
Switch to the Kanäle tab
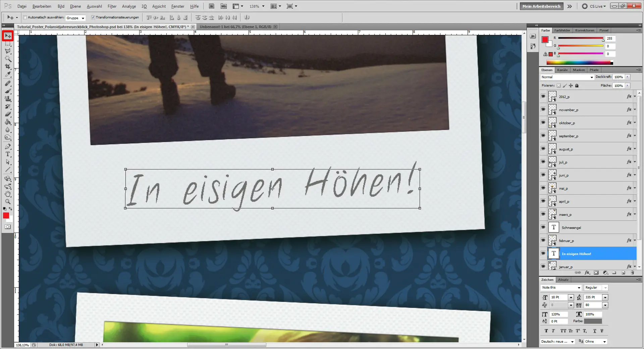tap(562, 70)
